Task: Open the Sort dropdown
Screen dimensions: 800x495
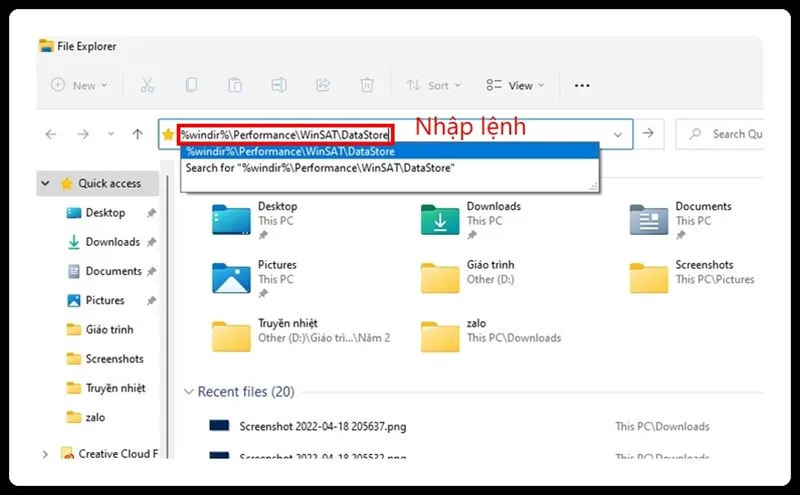Action: (x=434, y=85)
